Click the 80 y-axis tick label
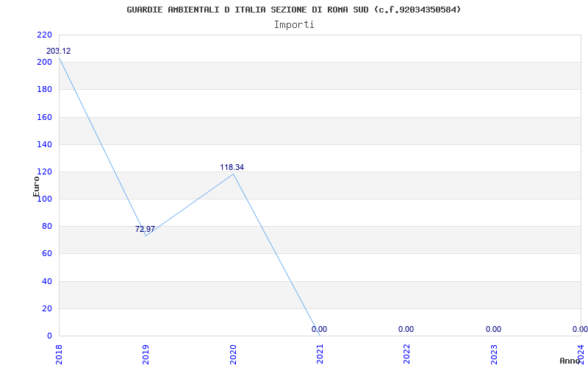This screenshot has width=588, height=368. coord(46,227)
